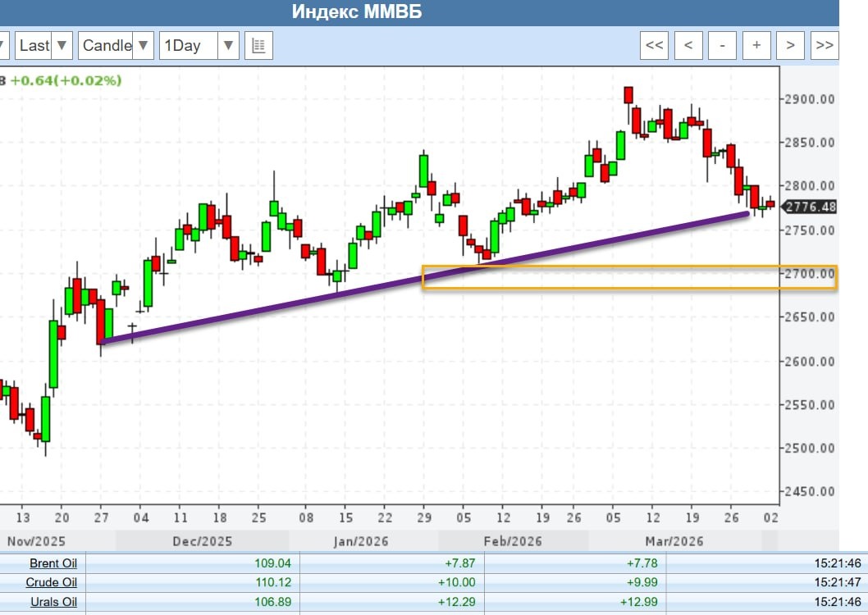Click the chart title Индекс ММВБ

click(357, 11)
